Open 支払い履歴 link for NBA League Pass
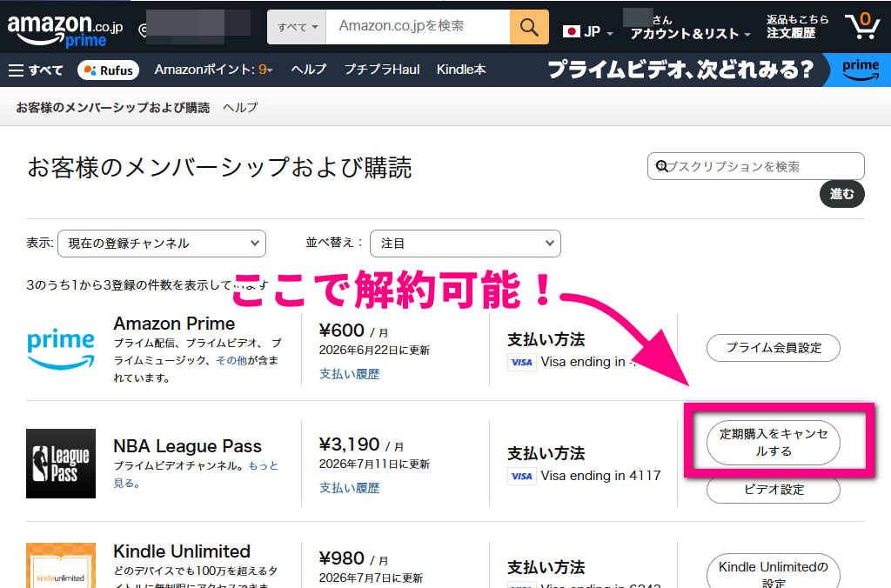891x588 pixels. pyautogui.click(x=350, y=487)
